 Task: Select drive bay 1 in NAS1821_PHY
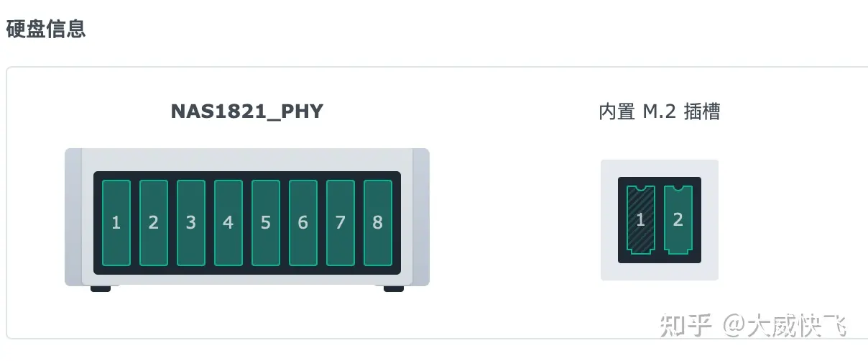[x=116, y=222]
